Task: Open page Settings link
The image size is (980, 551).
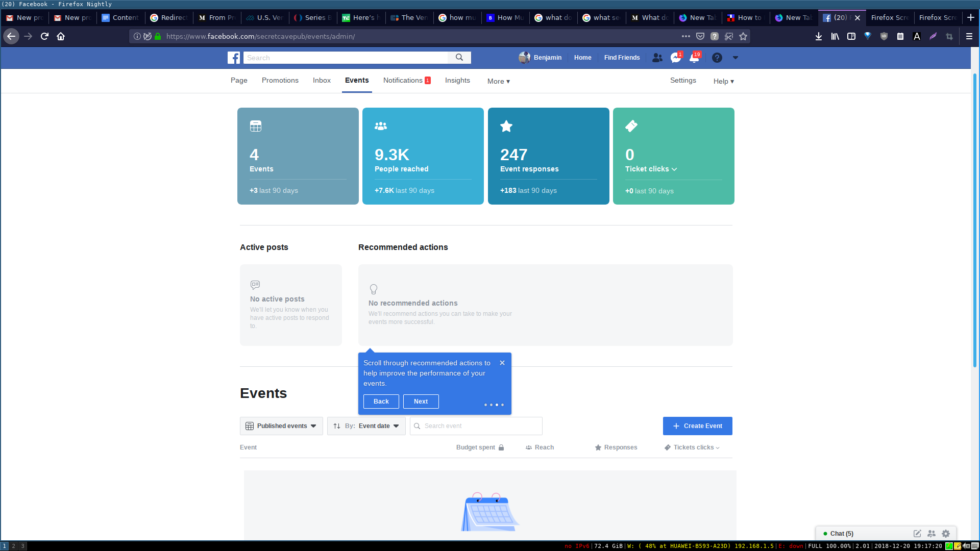Action: (683, 81)
